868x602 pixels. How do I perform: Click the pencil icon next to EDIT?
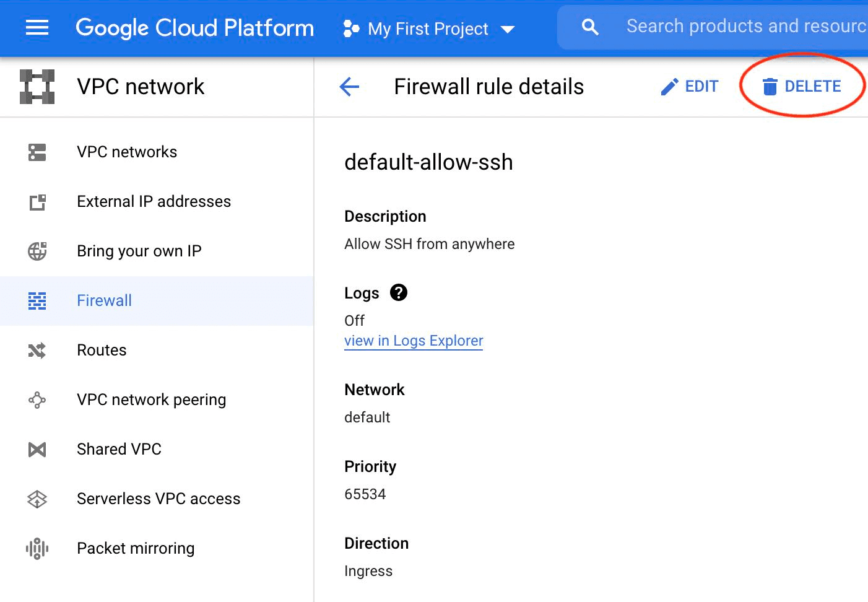(669, 86)
